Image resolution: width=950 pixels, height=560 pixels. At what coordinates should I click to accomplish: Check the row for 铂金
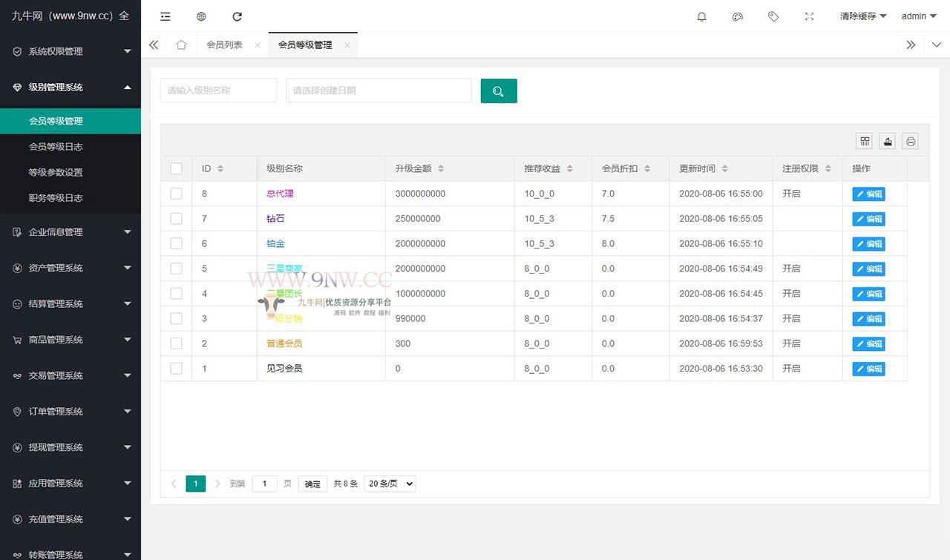click(x=176, y=243)
